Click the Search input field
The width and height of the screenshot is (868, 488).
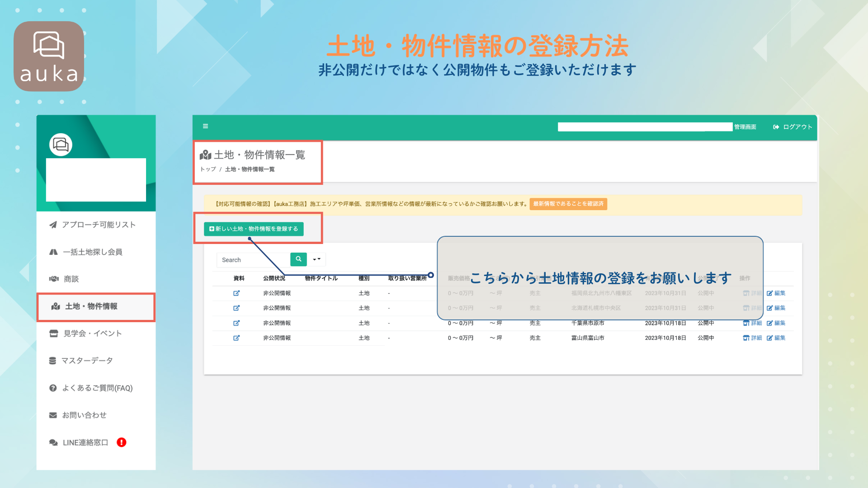pyautogui.click(x=253, y=260)
